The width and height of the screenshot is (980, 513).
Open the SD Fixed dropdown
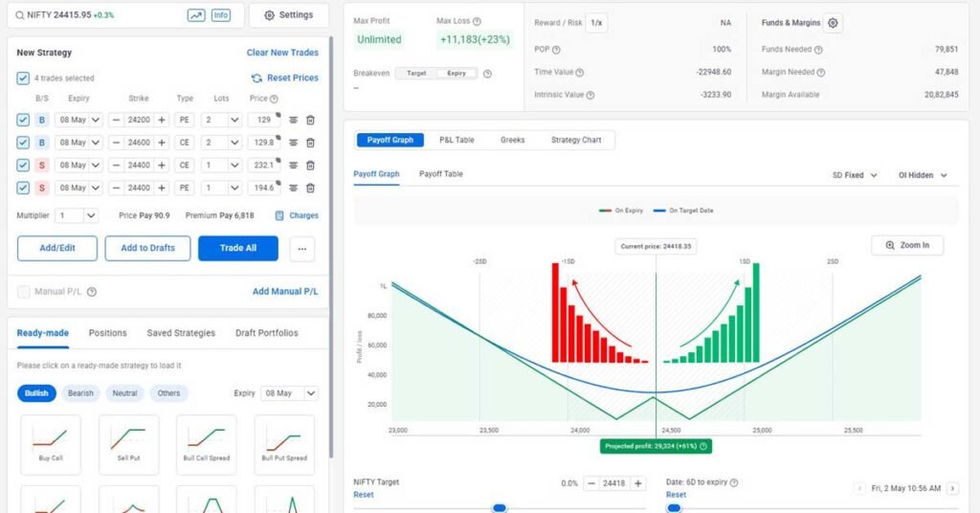[x=855, y=175]
